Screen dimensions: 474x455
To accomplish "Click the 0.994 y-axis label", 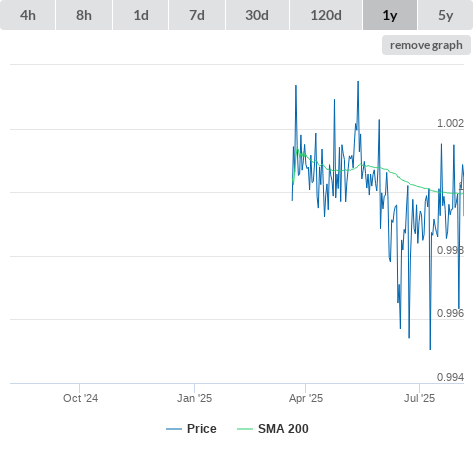I will (450, 377).
